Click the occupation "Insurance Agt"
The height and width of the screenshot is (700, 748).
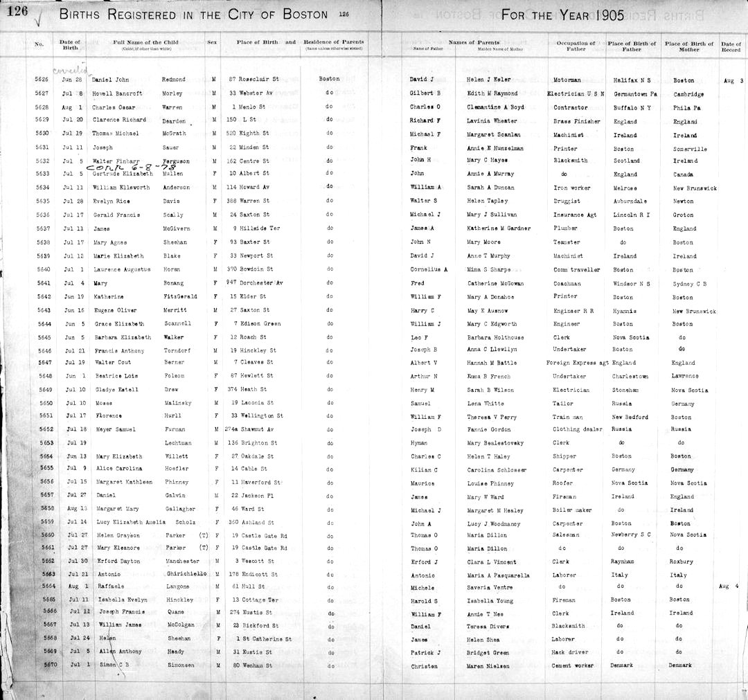pos(576,215)
